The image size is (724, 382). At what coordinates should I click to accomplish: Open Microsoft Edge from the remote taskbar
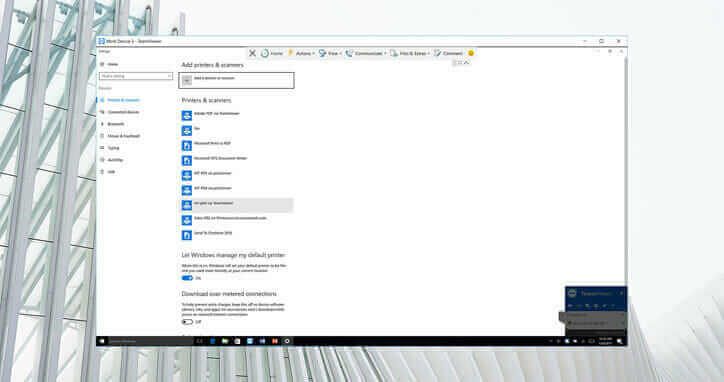click(x=212, y=341)
